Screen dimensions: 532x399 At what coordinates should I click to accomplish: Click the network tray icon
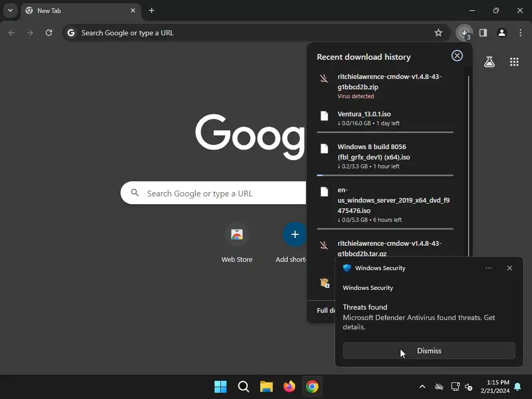455,387
